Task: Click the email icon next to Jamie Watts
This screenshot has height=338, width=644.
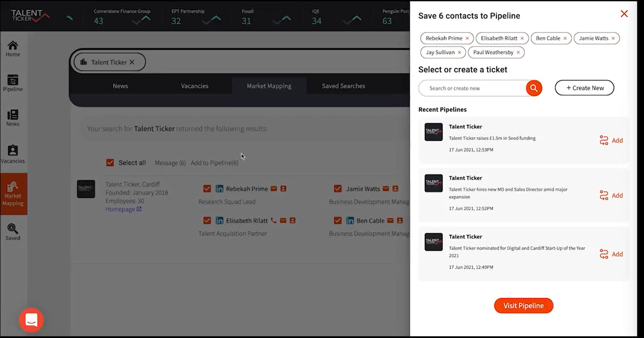Action: pos(386,188)
